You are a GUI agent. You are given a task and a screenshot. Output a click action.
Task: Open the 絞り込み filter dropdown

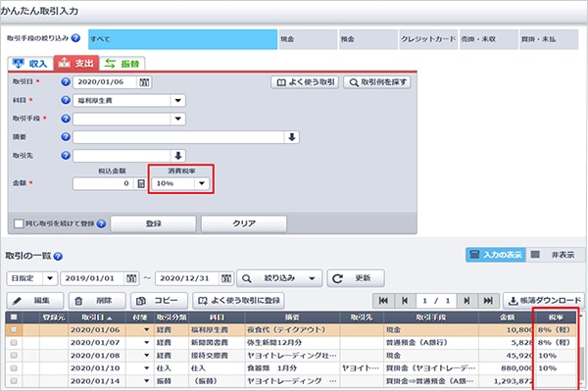(x=279, y=278)
